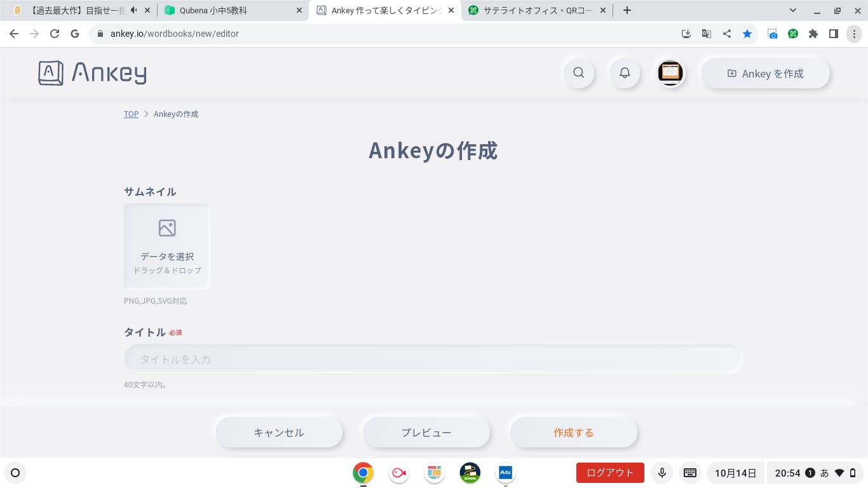Open the tab search dropdown arrow
The height and width of the screenshot is (488, 868).
click(x=793, y=10)
